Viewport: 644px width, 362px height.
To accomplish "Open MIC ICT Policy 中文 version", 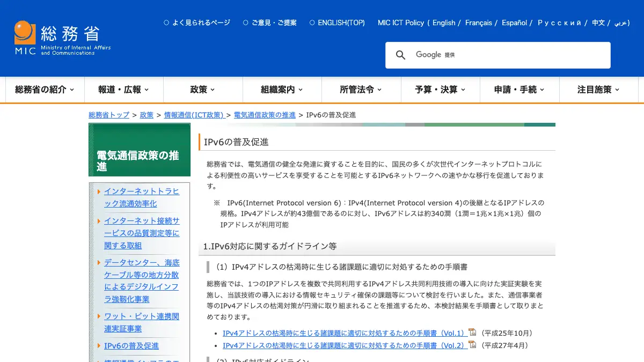I will click(x=598, y=23).
